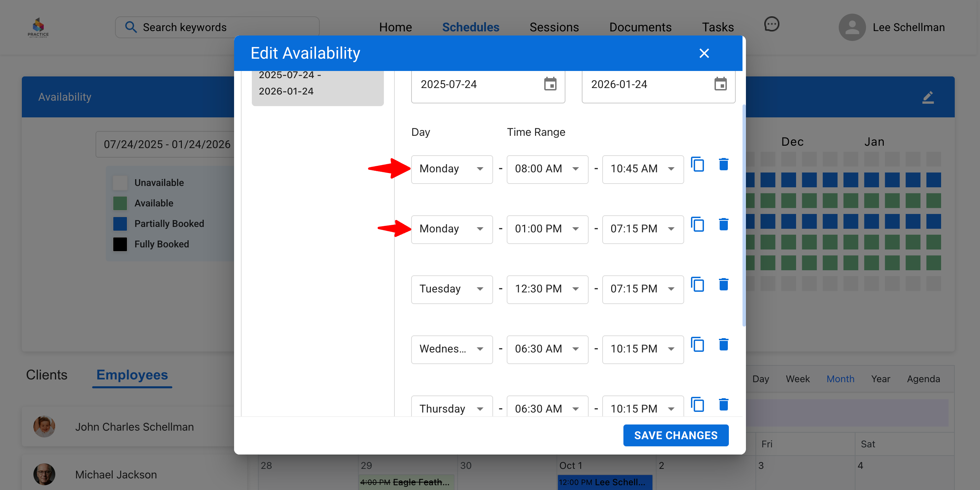Expand the 08:00 AM start time dropdown
This screenshot has width=980, height=490.
[547, 169]
